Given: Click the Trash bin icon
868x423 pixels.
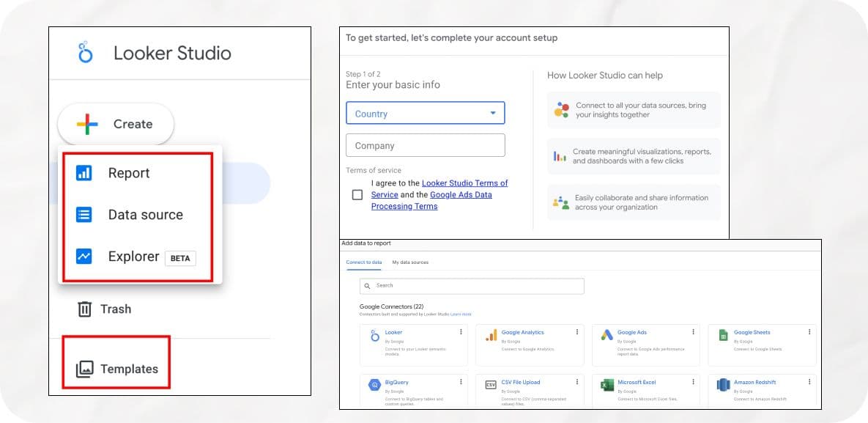Looking at the screenshot, I should point(84,309).
